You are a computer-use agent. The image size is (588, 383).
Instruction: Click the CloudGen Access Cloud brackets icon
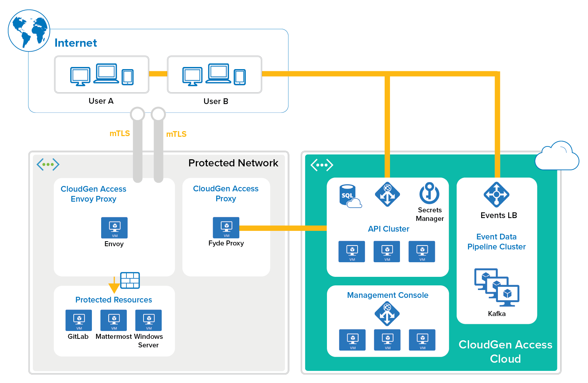coord(322,165)
